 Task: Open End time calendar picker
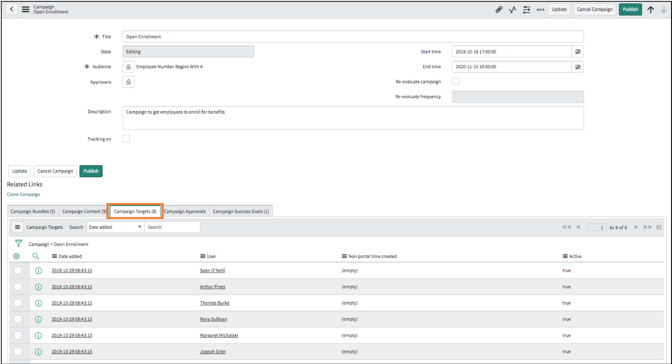pos(578,67)
